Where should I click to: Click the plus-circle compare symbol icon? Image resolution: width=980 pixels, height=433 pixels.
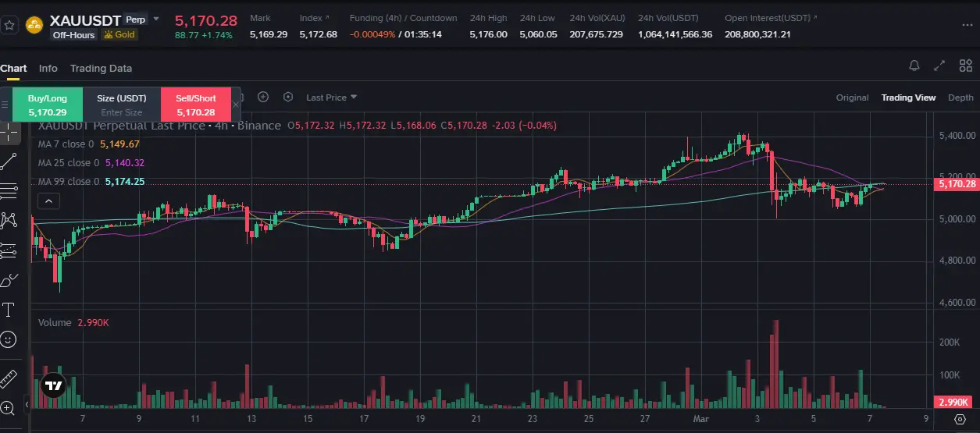(263, 98)
